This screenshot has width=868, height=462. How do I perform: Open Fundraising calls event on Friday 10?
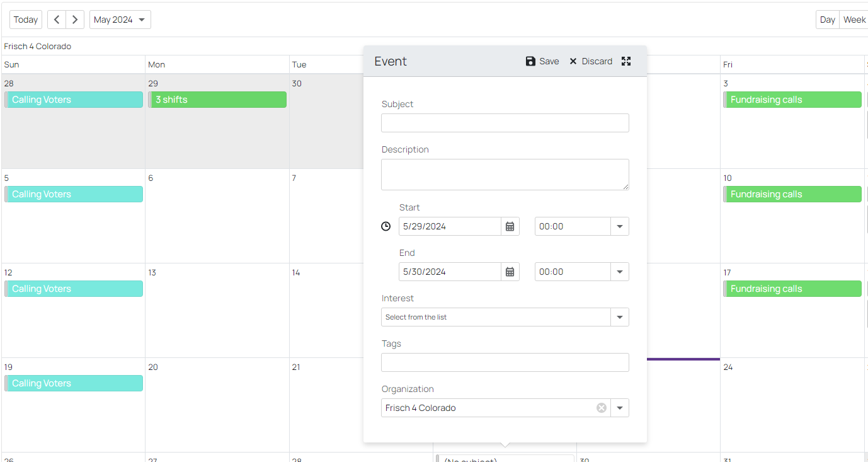coord(792,194)
